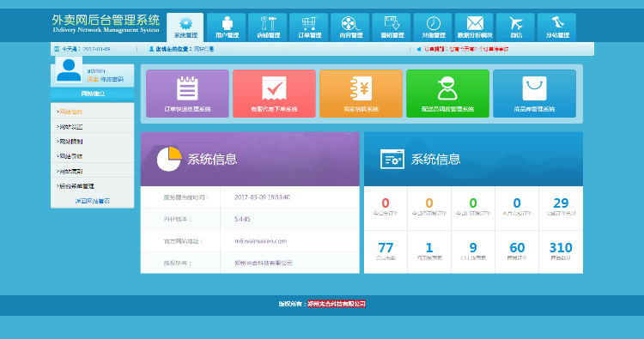This screenshot has height=339, width=644.
Task: Open 配送员调度管理系统 green courier tile
Action: [447, 94]
